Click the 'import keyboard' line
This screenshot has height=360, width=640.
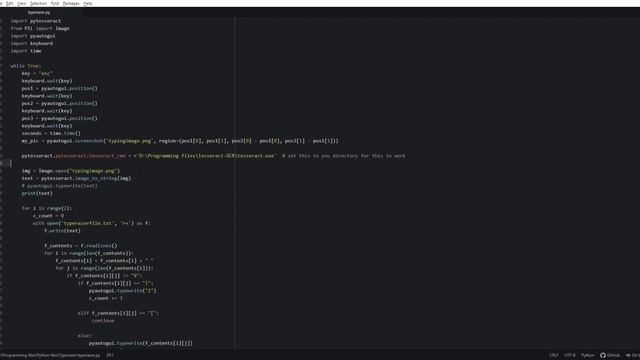click(32, 43)
